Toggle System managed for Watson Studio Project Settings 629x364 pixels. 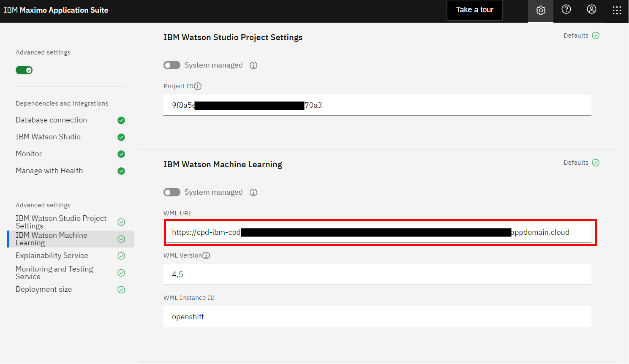pos(172,65)
